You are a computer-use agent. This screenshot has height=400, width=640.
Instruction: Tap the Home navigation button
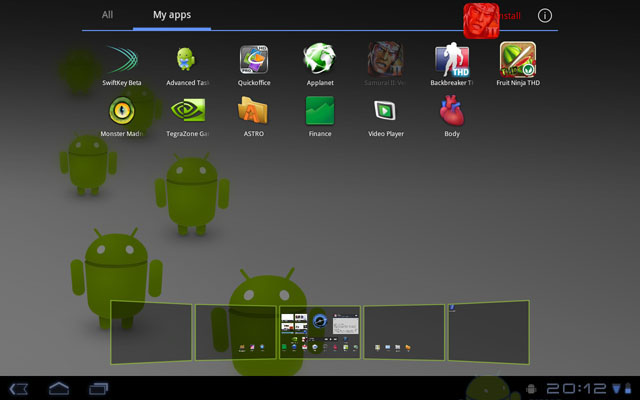point(59,388)
